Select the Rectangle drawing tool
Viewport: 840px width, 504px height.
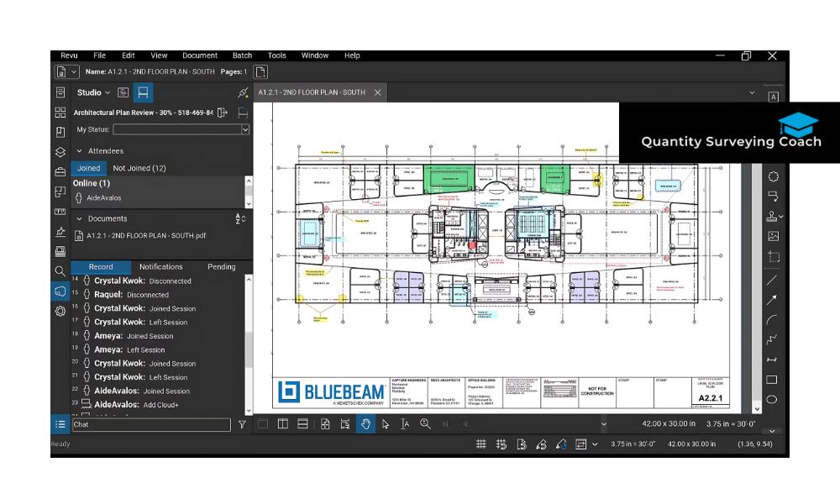772,380
